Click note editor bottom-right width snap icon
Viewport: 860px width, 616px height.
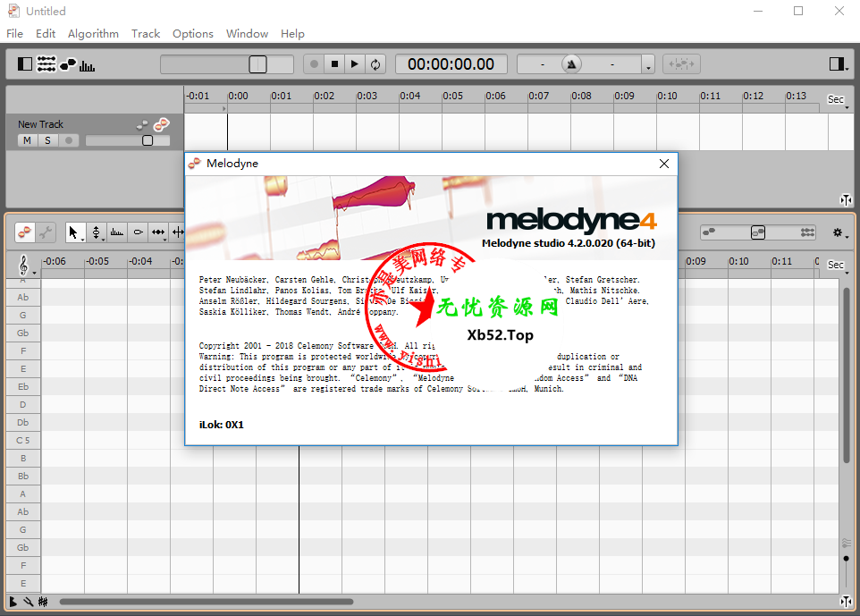pos(847,602)
